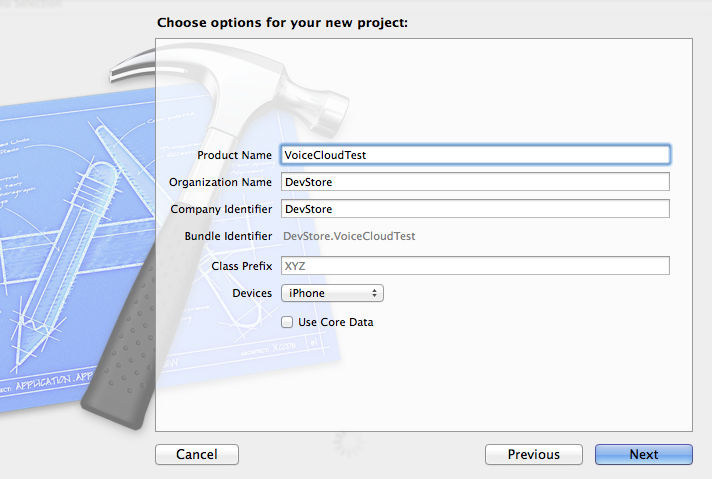Click the Cancel button

[197, 454]
